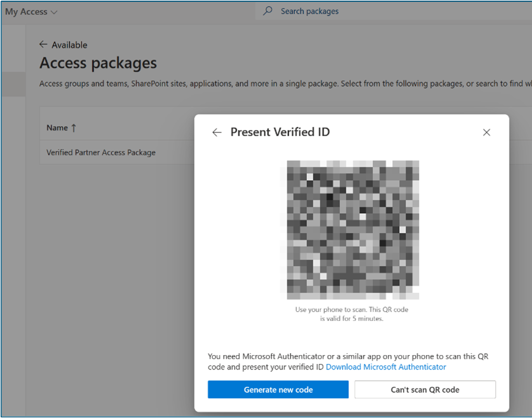The height and width of the screenshot is (418, 532).
Task: Click Can't scan QR code button
Action: [425, 389]
